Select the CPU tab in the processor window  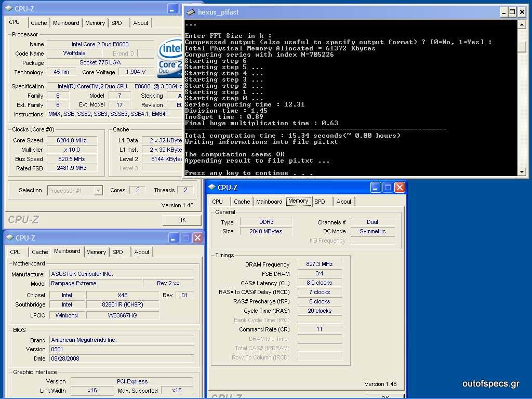[x=14, y=22]
